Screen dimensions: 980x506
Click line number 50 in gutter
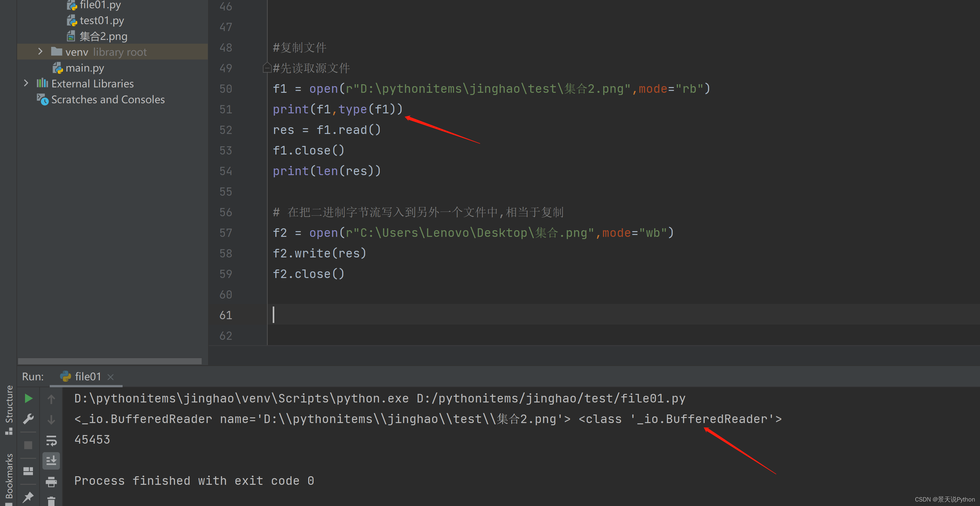click(226, 89)
